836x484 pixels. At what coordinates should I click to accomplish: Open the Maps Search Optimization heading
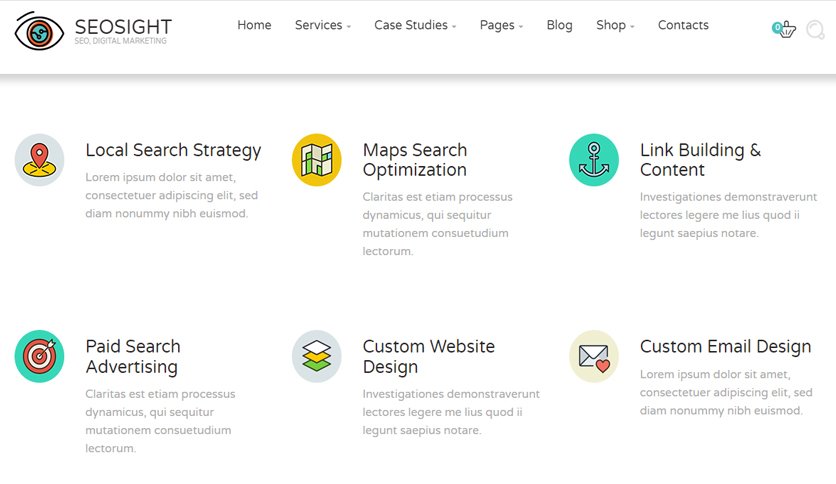click(415, 160)
